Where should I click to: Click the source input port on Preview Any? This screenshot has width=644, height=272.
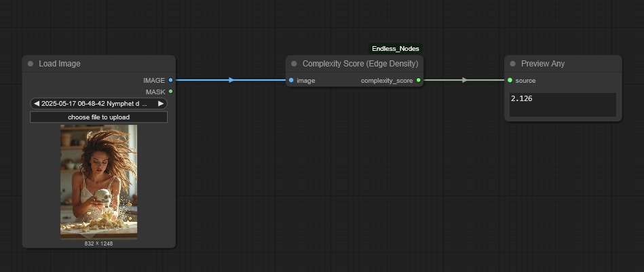point(510,80)
